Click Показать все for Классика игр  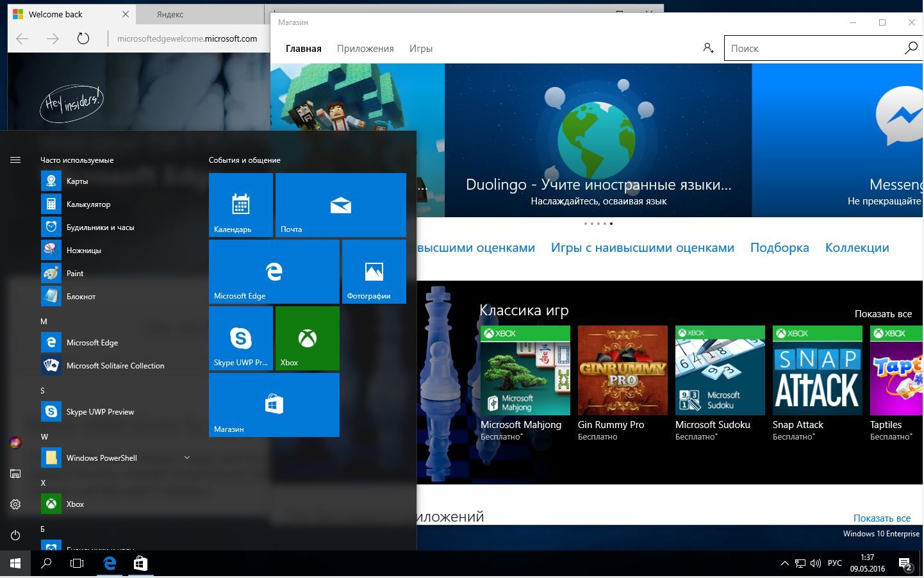[883, 313]
